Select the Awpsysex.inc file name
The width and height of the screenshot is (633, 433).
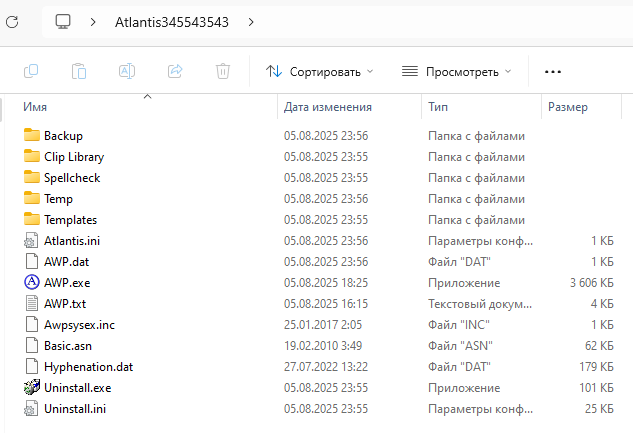pos(80,324)
